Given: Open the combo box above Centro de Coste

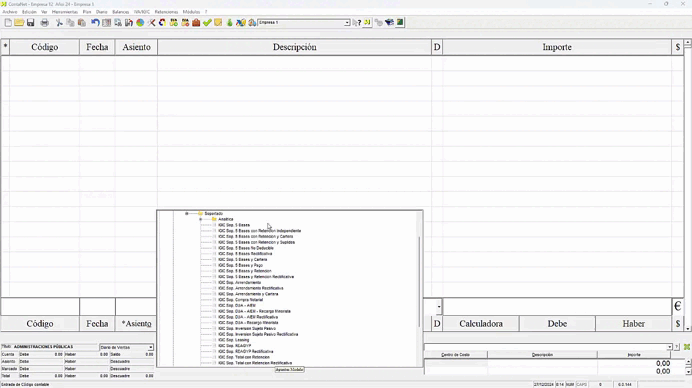Looking at the screenshot, I should [669, 347].
